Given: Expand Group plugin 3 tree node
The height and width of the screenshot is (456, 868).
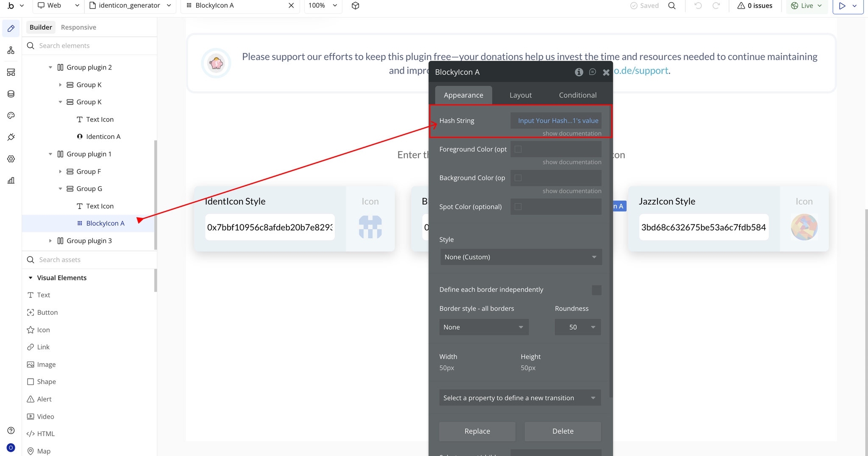Looking at the screenshot, I should point(50,241).
